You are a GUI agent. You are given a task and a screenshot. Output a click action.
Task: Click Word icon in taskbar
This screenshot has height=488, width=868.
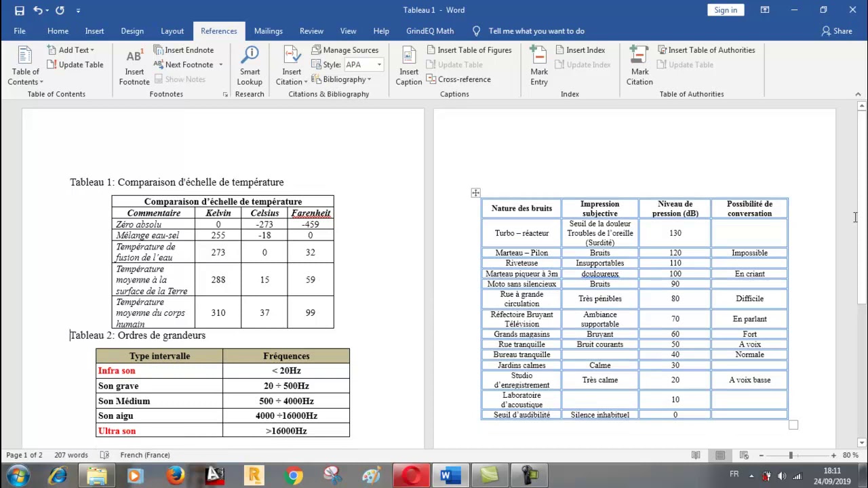tap(450, 476)
